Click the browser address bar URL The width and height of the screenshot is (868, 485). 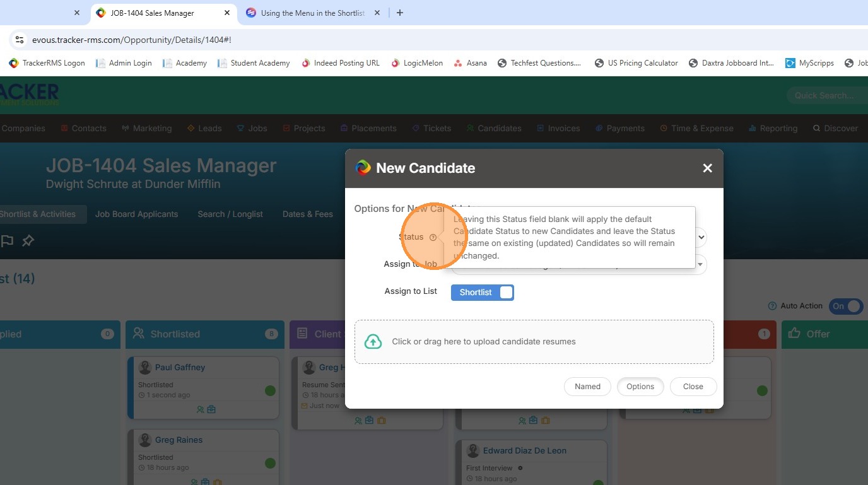point(132,40)
